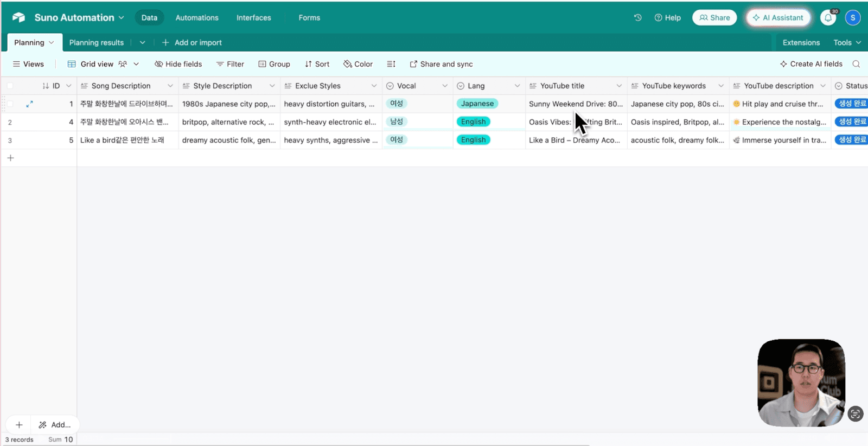Viewport: 868px width, 446px height.
Task: Click the search magnifier icon
Action: point(856,64)
